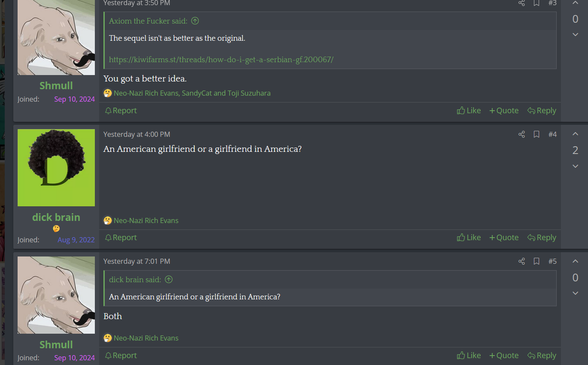Click share icon on post #5
Image resolution: width=588 pixels, height=365 pixels.
click(521, 261)
